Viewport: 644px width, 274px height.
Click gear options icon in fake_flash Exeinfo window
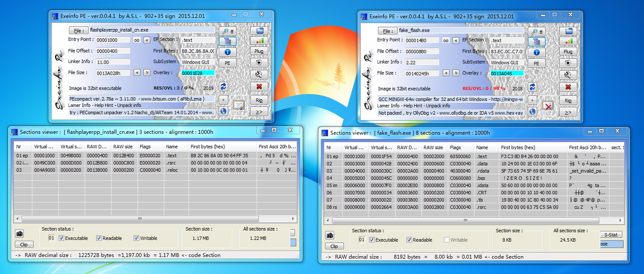[568, 63]
